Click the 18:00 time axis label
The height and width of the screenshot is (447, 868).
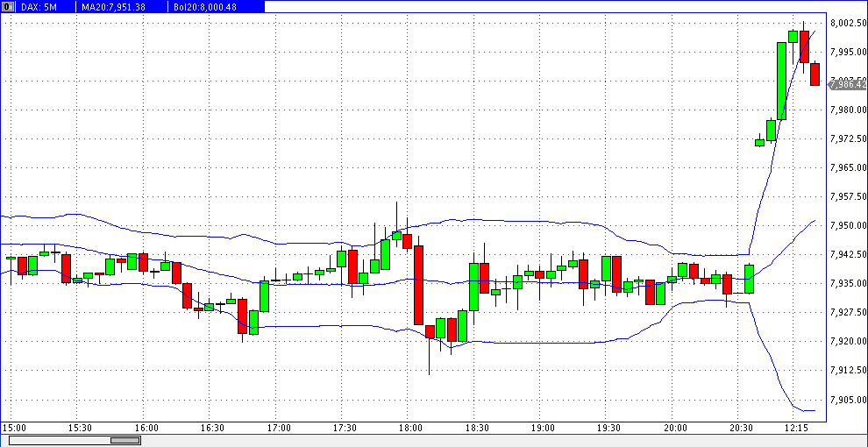pos(410,429)
